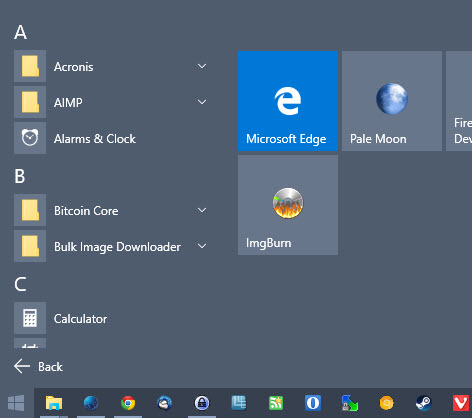Click the letter B group header
The width and height of the screenshot is (472, 418).
(20, 176)
